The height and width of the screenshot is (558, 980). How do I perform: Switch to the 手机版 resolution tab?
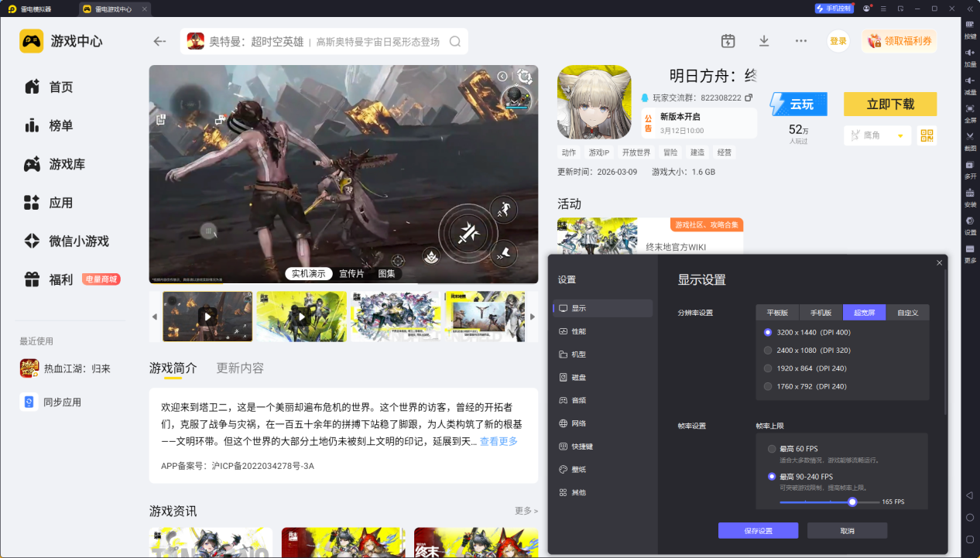point(821,313)
